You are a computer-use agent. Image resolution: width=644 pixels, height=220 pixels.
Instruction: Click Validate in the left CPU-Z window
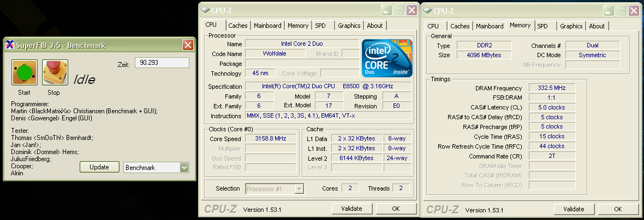tap(351, 209)
